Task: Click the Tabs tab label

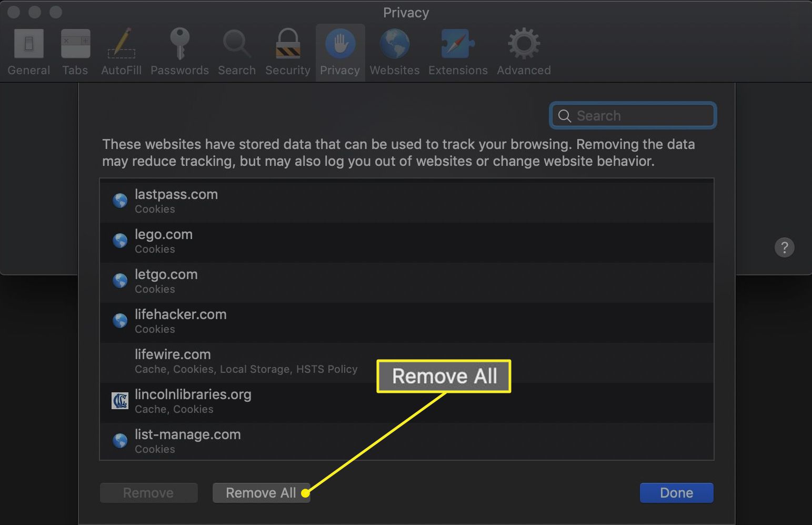Action: tap(75, 70)
